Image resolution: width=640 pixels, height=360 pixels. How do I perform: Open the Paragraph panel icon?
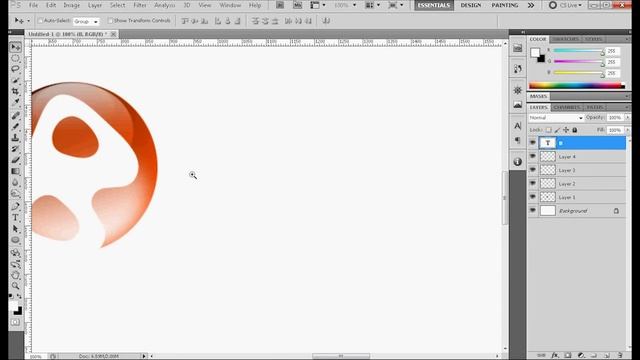click(x=518, y=140)
